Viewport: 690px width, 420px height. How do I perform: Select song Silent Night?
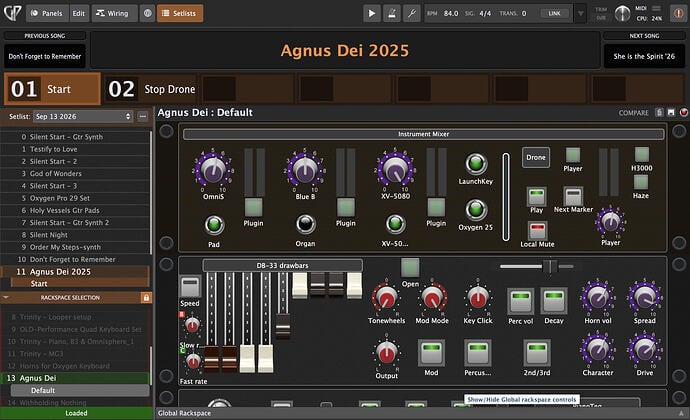[x=75, y=235]
